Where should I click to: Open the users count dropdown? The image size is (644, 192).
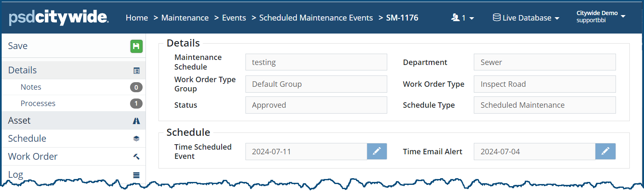462,18
